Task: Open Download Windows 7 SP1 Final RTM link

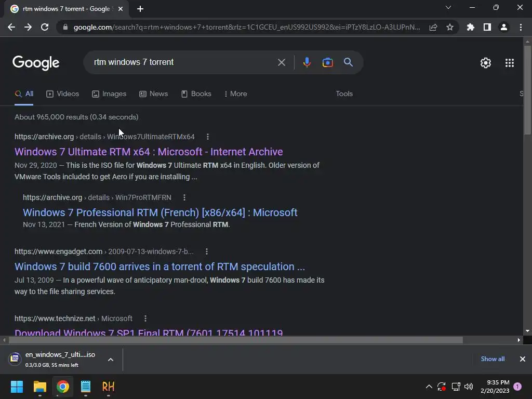Action: [149, 332]
